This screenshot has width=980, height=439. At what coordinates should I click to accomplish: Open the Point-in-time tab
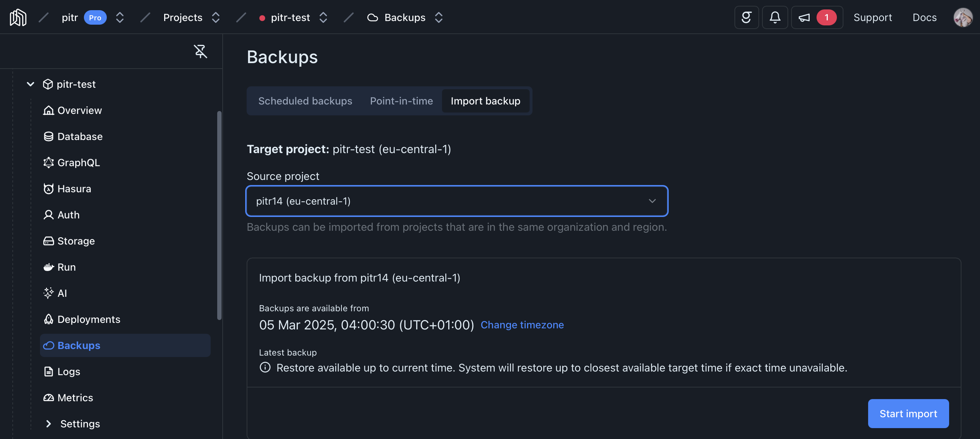tap(401, 101)
